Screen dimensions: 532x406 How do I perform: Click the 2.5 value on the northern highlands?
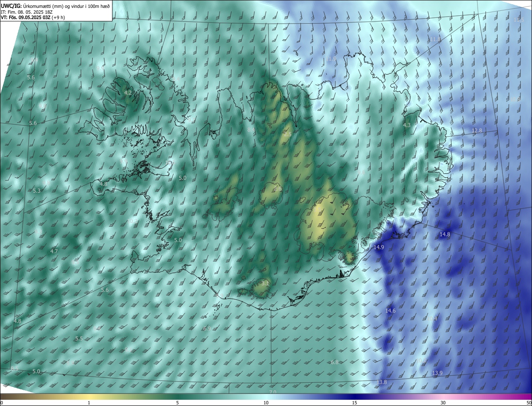[x=288, y=135]
